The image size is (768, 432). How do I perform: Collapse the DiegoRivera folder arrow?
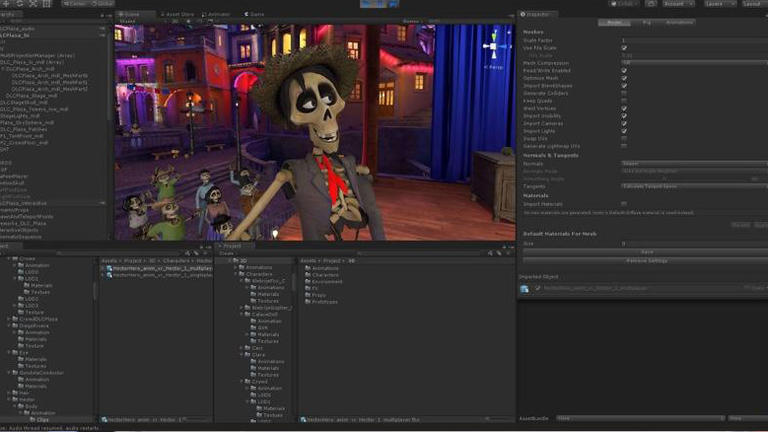(x=9, y=326)
